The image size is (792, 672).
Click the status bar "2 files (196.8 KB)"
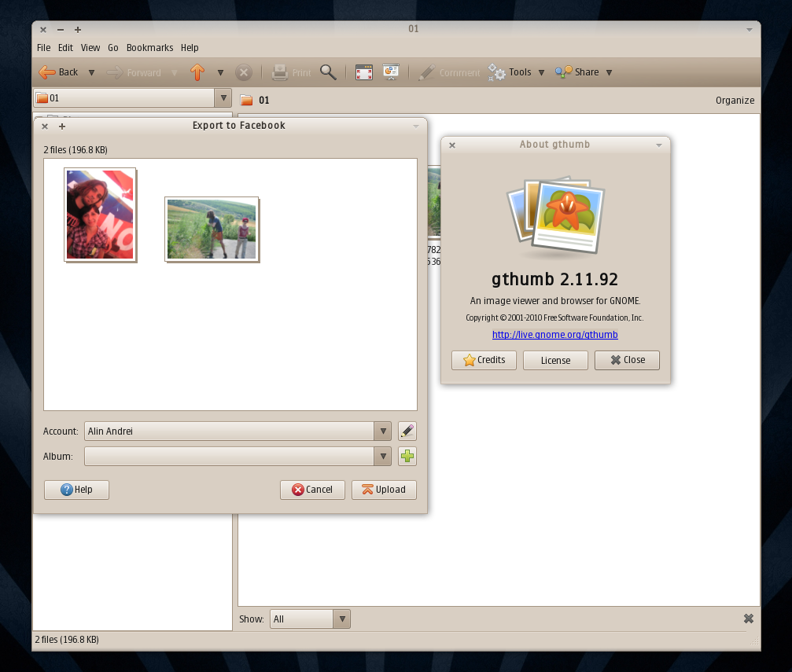click(67, 639)
